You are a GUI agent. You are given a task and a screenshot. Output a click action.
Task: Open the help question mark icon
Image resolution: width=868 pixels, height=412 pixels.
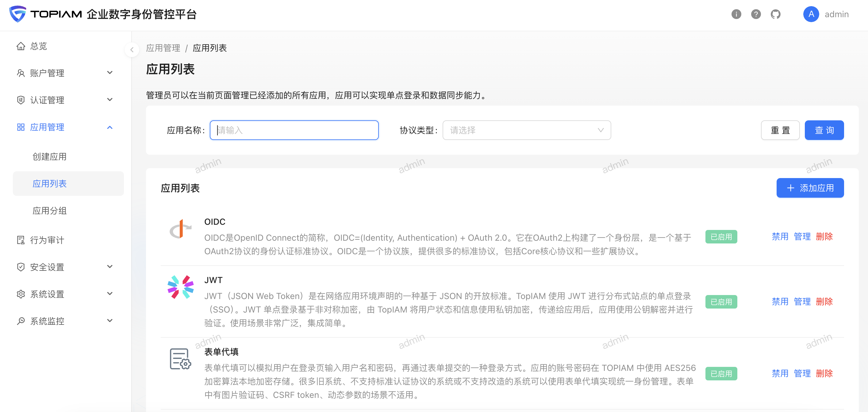(756, 14)
